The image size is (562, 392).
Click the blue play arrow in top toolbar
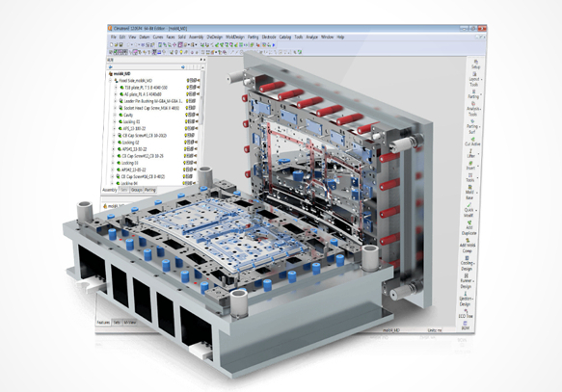coord(274,45)
